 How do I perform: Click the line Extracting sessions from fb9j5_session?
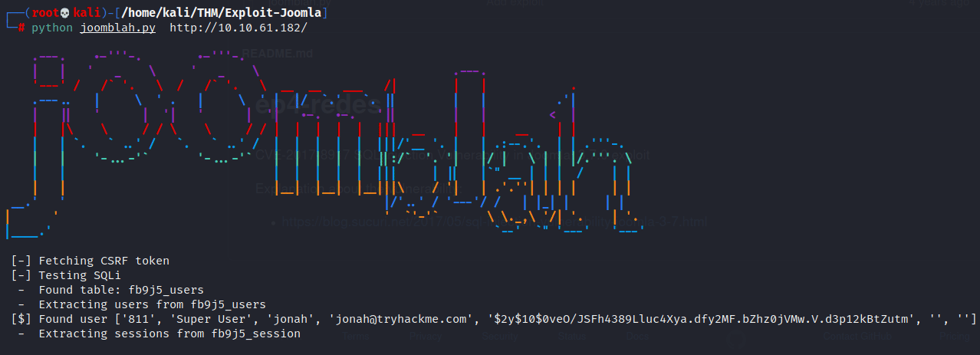click(x=159, y=334)
